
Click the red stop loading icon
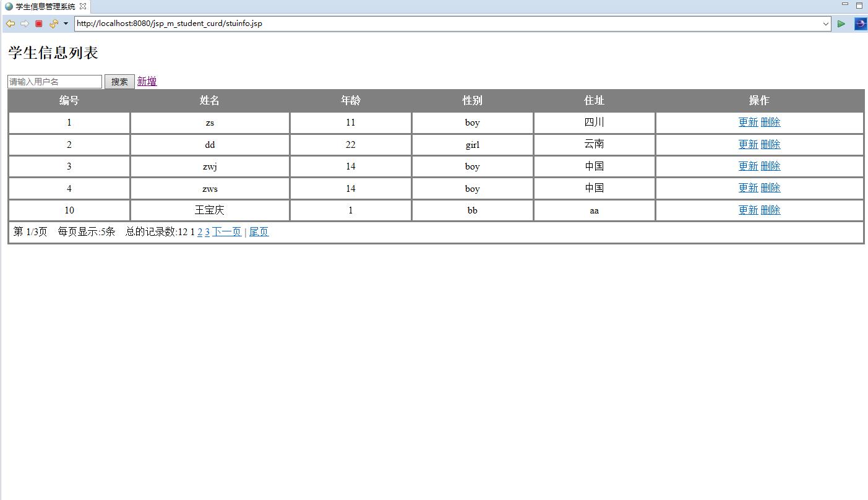pyautogui.click(x=38, y=23)
